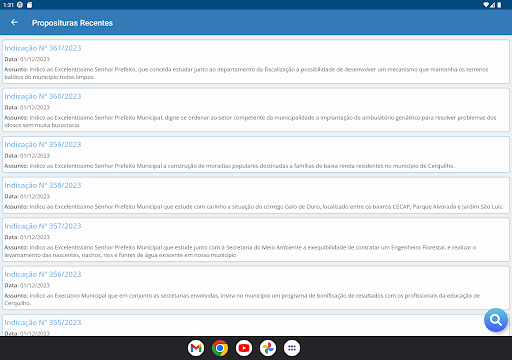Select the Assunto text about terrenos baldios
Screen dimensions: 512x360
click(246, 73)
